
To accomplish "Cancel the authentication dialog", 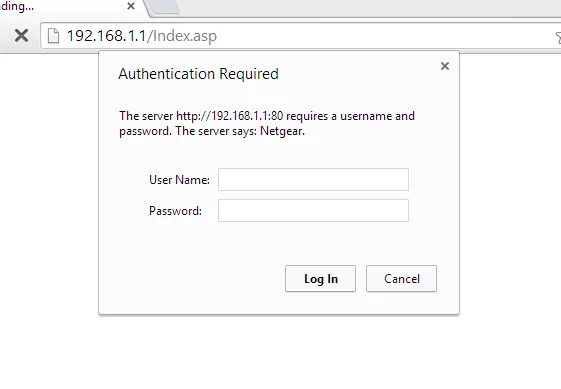I will pyautogui.click(x=401, y=278).
